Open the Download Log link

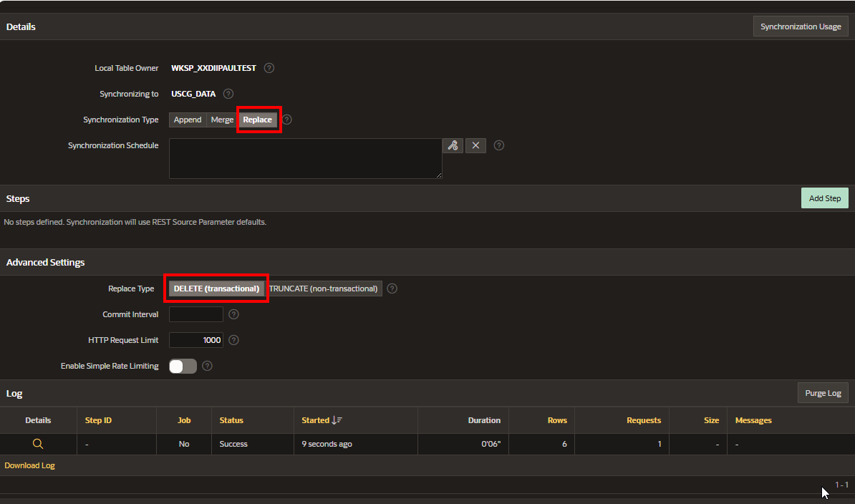[29, 465]
